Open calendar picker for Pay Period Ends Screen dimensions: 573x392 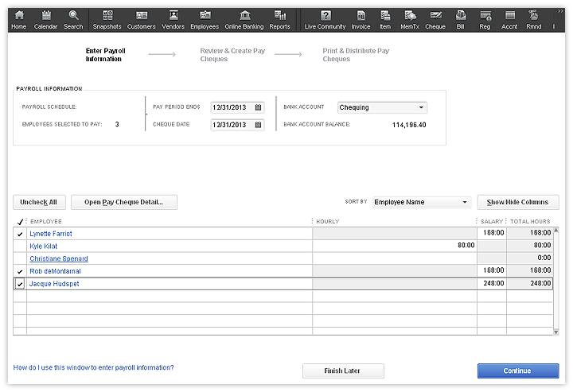[x=258, y=107]
